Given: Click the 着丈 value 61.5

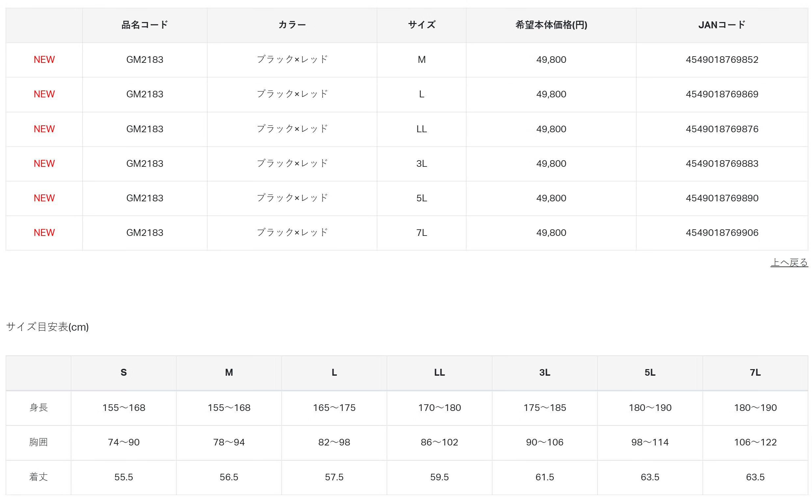Looking at the screenshot, I should click(x=545, y=477).
